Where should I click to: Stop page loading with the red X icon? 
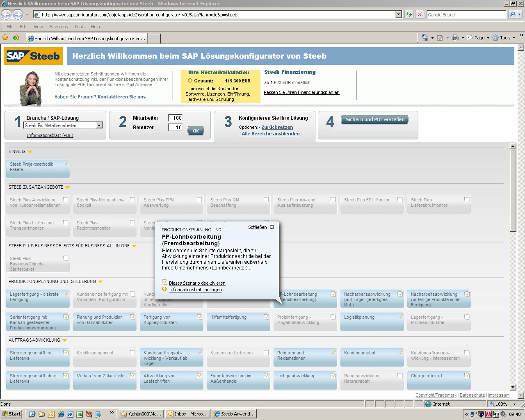(419, 14)
